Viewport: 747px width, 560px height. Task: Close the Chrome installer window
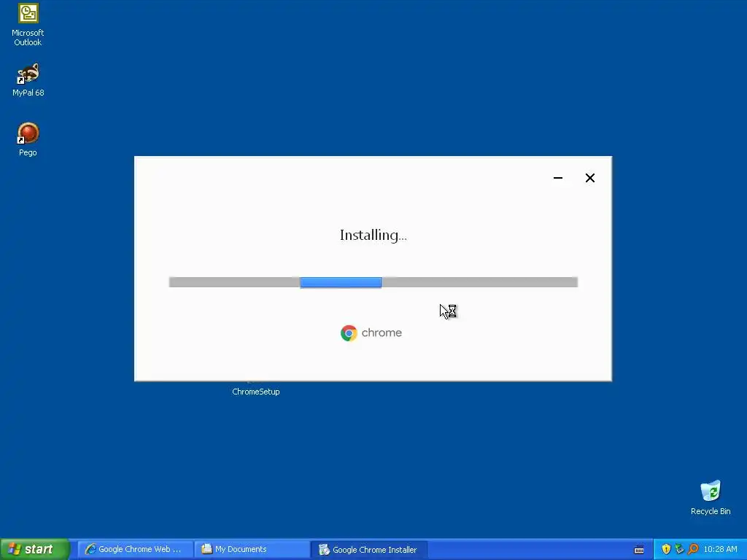tap(589, 178)
